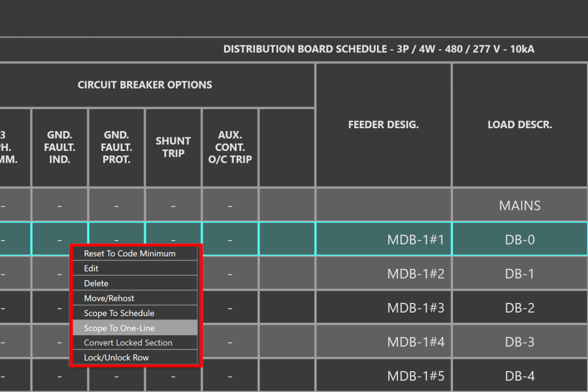The height and width of the screenshot is (392, 588).
Task: Select the SHUNT TRIP column heading
Action: [173, 147]
